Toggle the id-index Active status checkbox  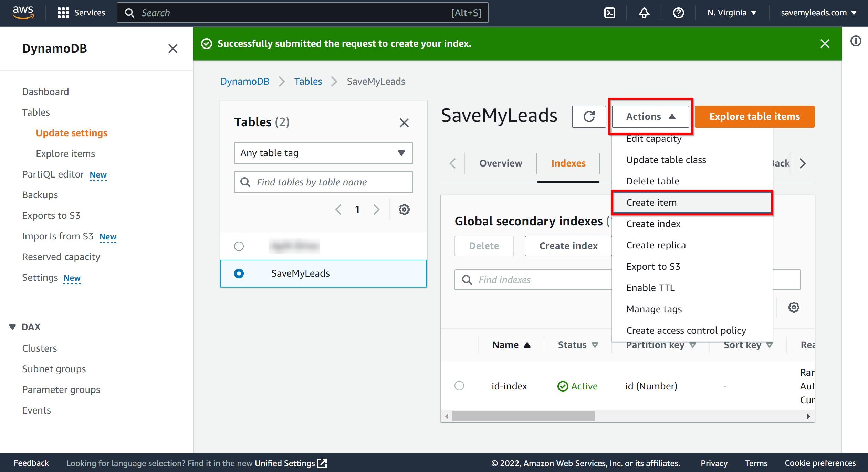(460, 386)
